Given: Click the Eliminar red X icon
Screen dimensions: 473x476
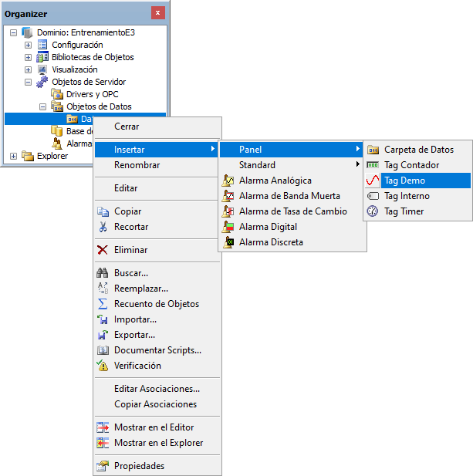Looking at the screenshot, I should click(103, 250).
